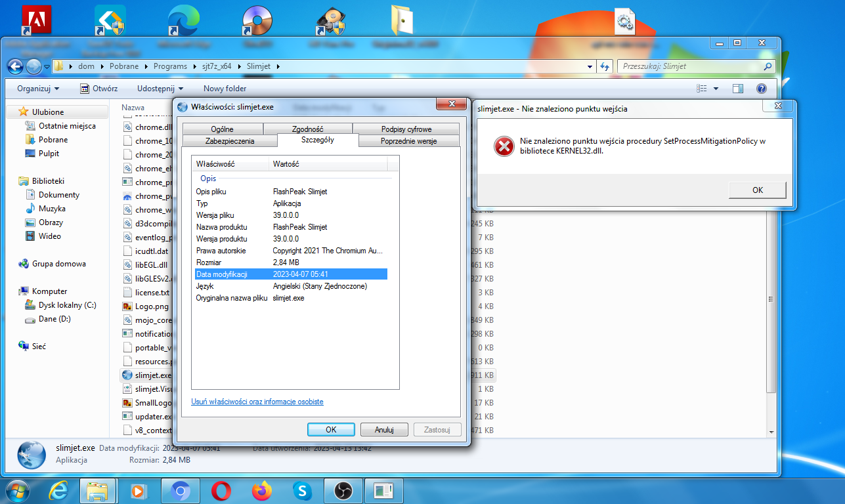The height and width of the screenshot is (504, 845).
Task: Expand the view options dropdown arrow
Action: coord(716,89)
